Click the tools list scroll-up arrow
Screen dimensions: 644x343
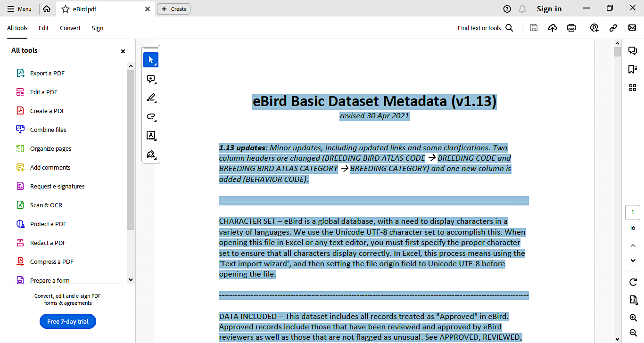131,65
